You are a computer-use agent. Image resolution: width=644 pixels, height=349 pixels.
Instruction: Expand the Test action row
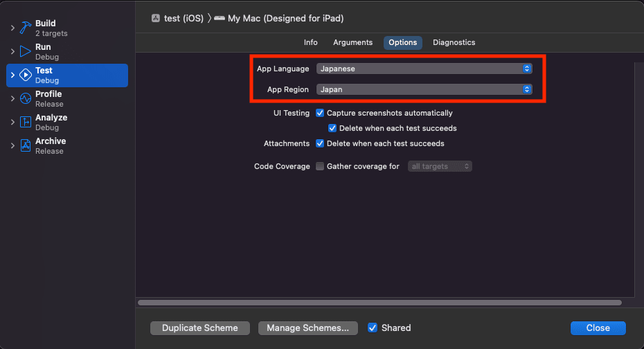click(x=12, y=75)
